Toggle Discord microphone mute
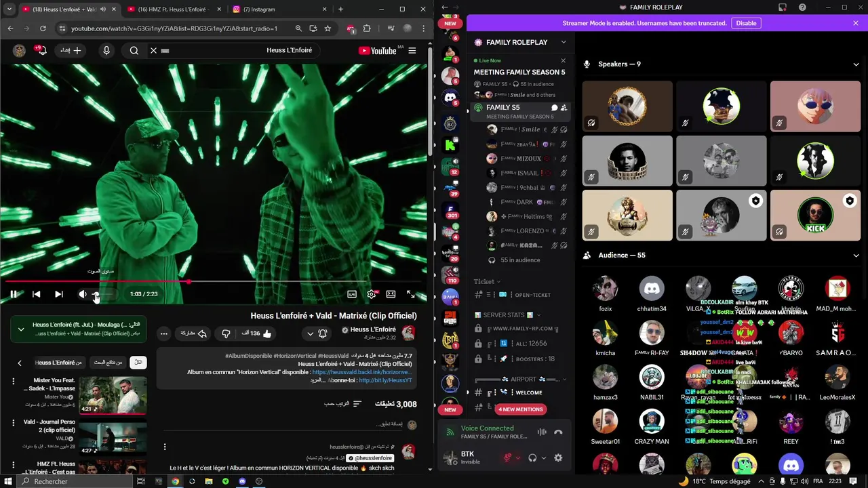The width and height of the screenshot is (868, 488). (x=507, y=458)
